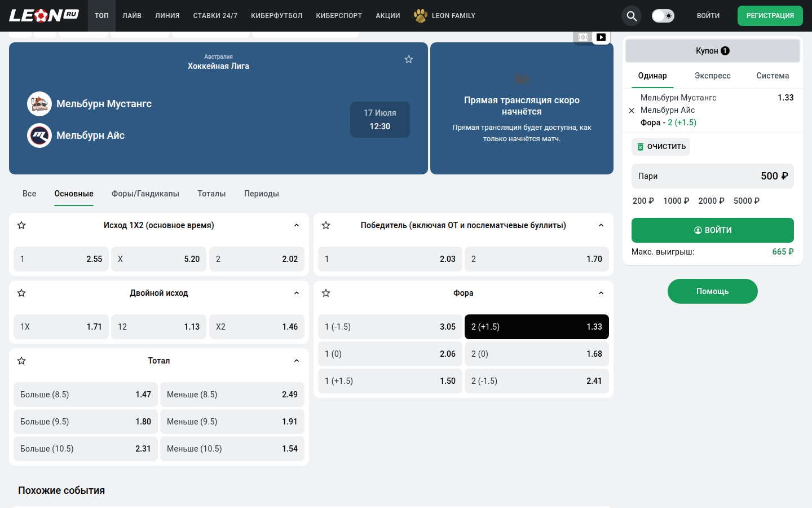
Task: Collapse the Фора market section
Action: coord(601,293)
